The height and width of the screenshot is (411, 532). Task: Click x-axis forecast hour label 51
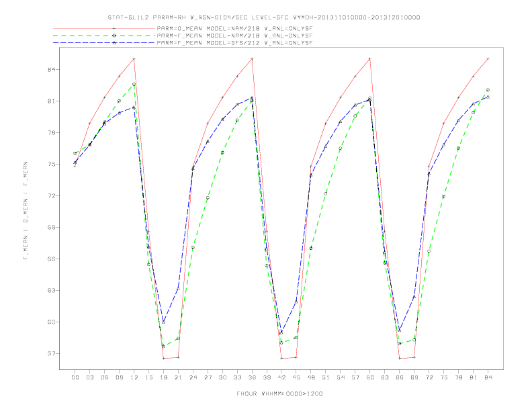pyautogui.click(x=326, y=377)
